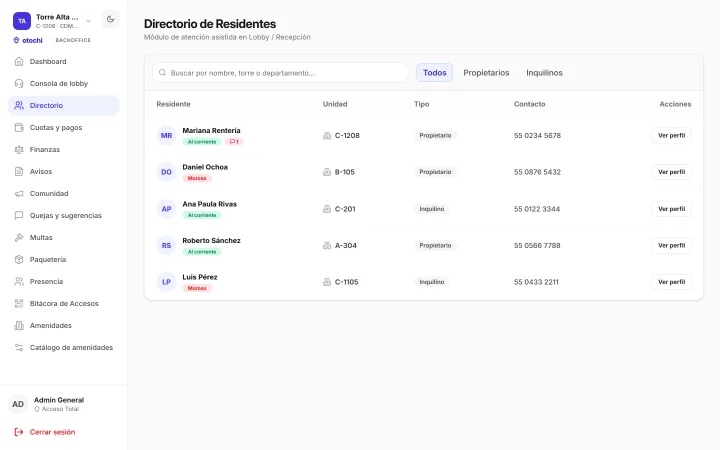Click the DO resident avatar
This screenshot has height=450, width=720.
166,172
